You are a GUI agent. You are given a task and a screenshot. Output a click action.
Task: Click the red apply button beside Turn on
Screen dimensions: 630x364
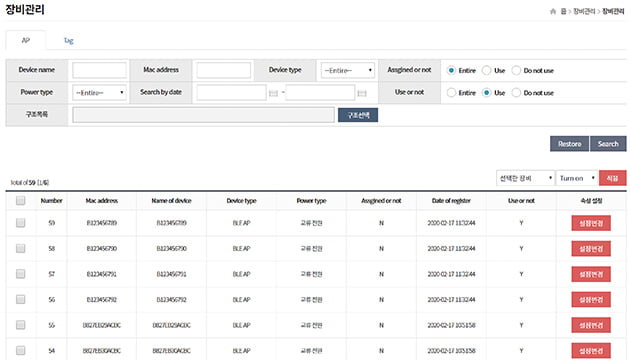point(612,178)
